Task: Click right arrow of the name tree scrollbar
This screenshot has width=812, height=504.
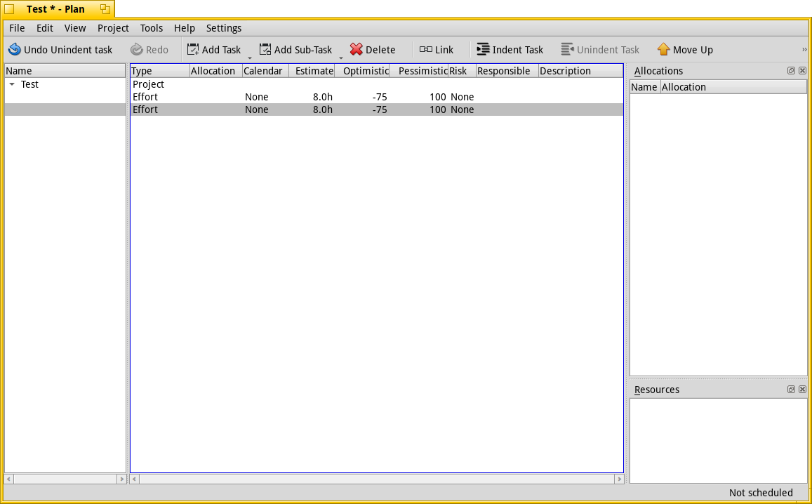Action: tap(121, 479)
